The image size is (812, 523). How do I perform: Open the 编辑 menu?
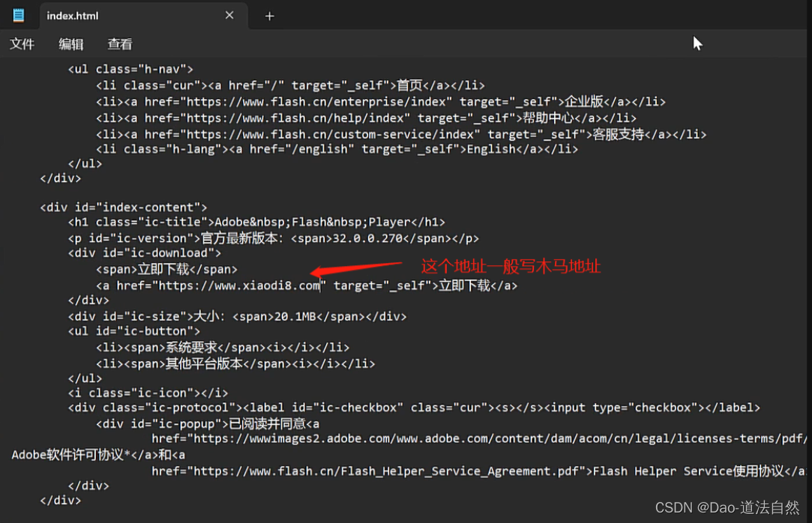[x=71, y=44]
